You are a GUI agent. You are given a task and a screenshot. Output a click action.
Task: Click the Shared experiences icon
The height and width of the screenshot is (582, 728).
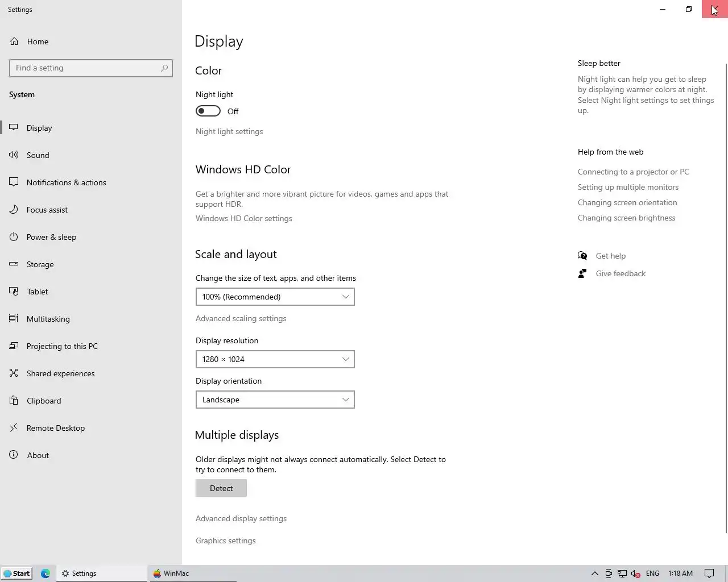tap(14, 373)
